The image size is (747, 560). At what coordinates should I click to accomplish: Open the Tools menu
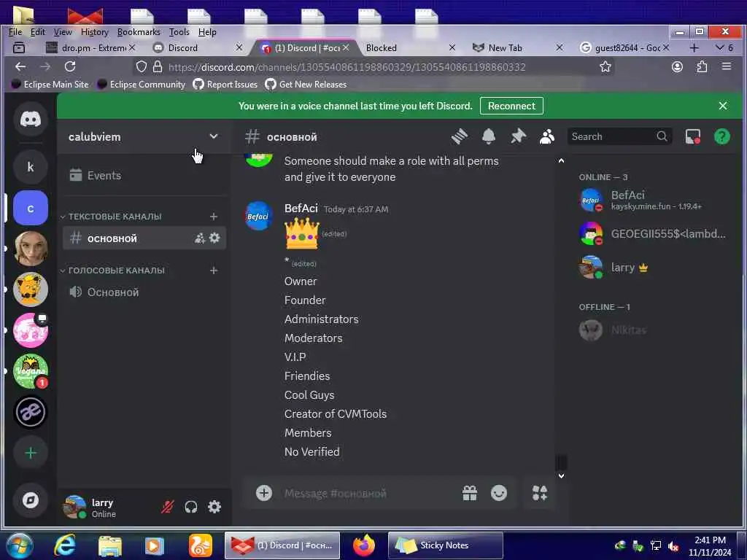click(x=179, y=32)
